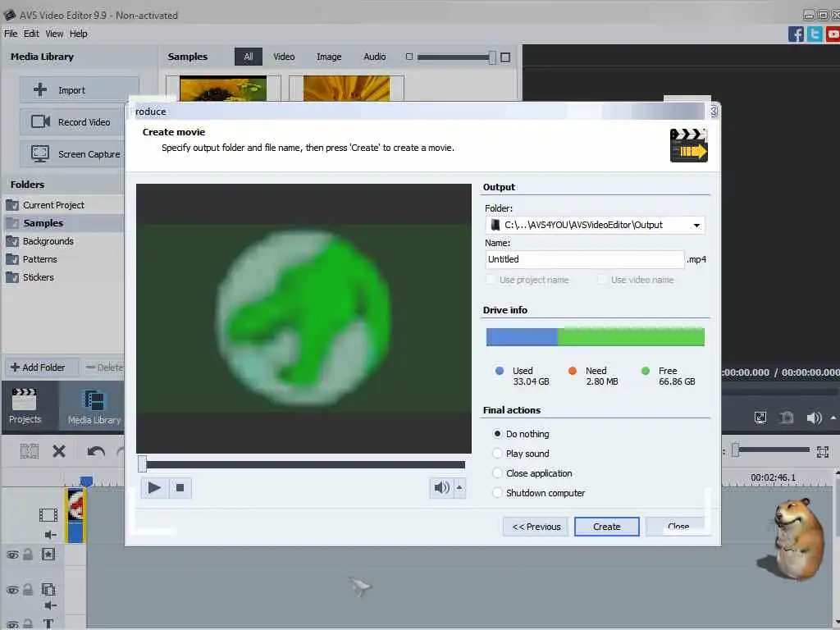
Task: Toggle visibility of text track
Action: pos(12,624)
